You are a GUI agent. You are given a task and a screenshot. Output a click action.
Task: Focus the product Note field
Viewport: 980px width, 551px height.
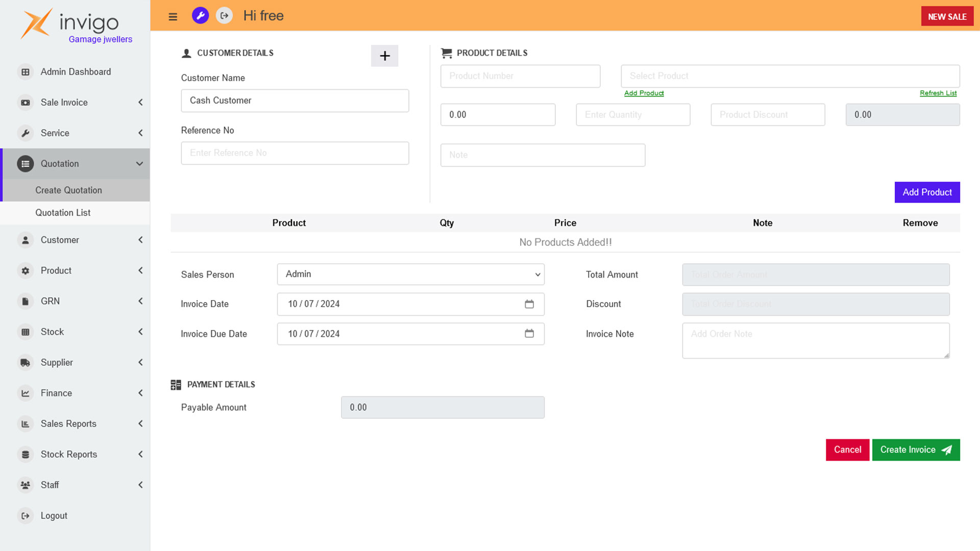(543, 155)
